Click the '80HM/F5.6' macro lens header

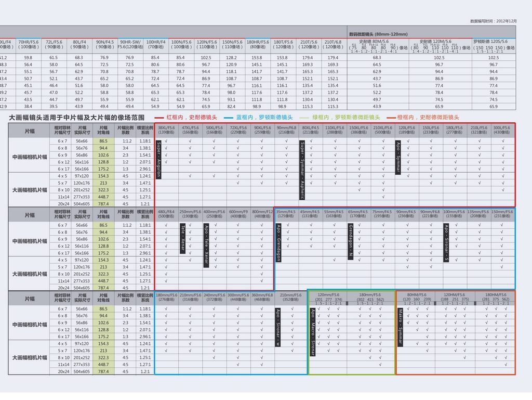(417, 299)
